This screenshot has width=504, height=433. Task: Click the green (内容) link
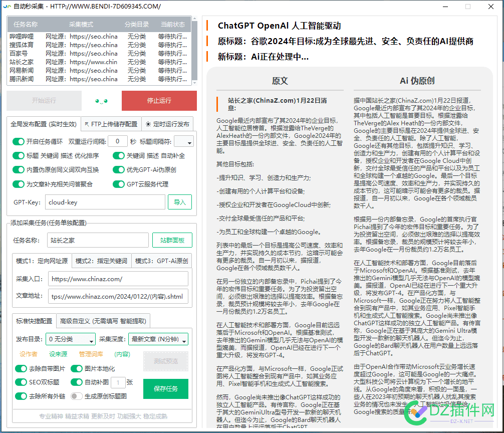coord(122,354)
